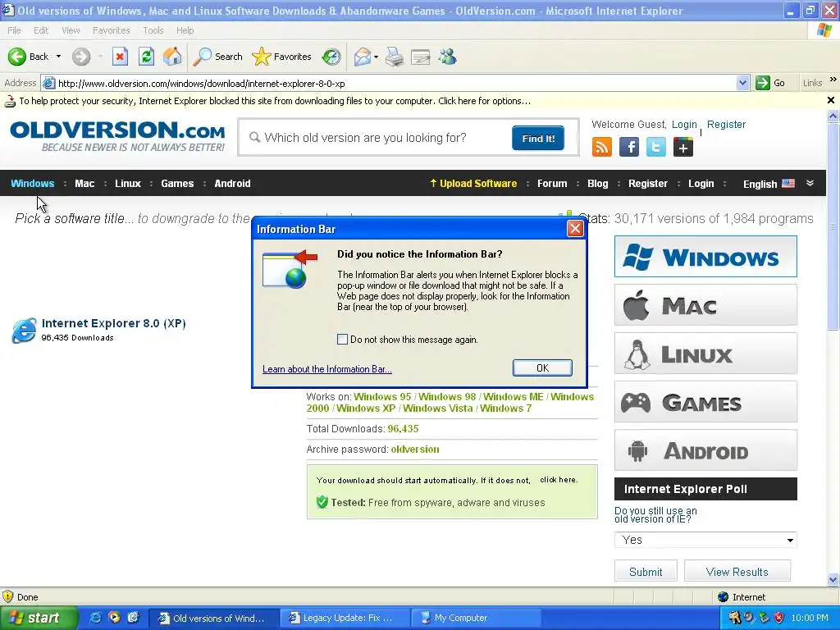Click OK in Information Bar dialog
This screenshot has height=630, width=840.
pyautogui.click(x=542, y=368)
